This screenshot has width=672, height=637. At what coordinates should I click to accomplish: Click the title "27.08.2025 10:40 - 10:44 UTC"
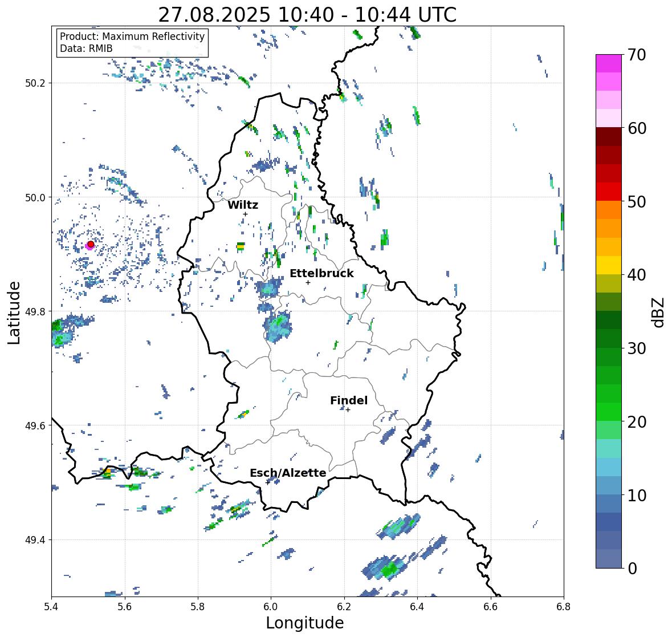[x=307, y=15]
